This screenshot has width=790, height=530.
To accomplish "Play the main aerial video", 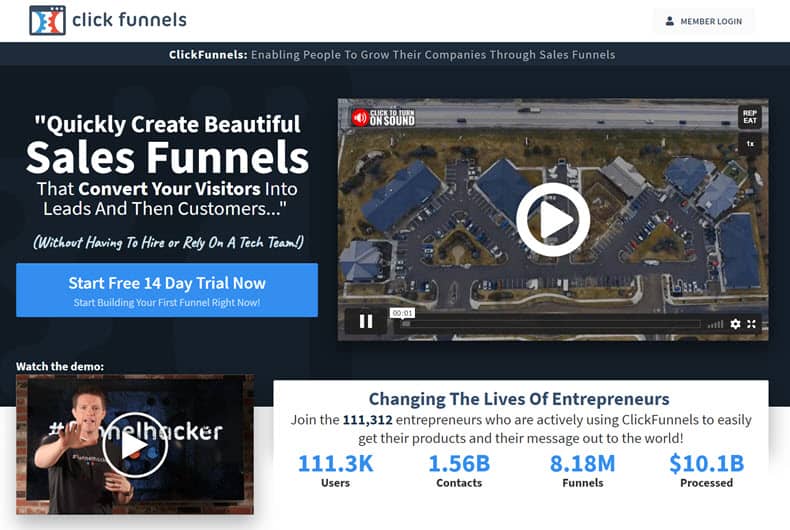I will (553, 220).
